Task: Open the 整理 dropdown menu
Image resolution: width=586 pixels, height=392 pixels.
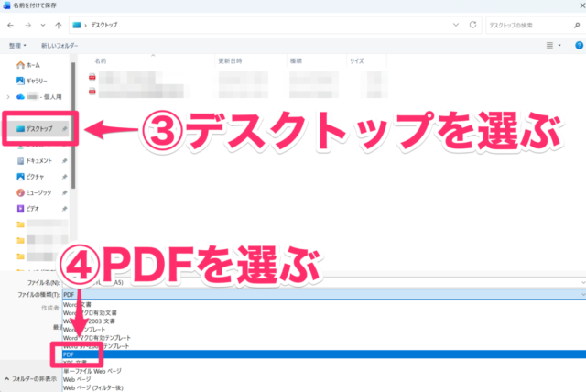Action: (x=18, y=44)
